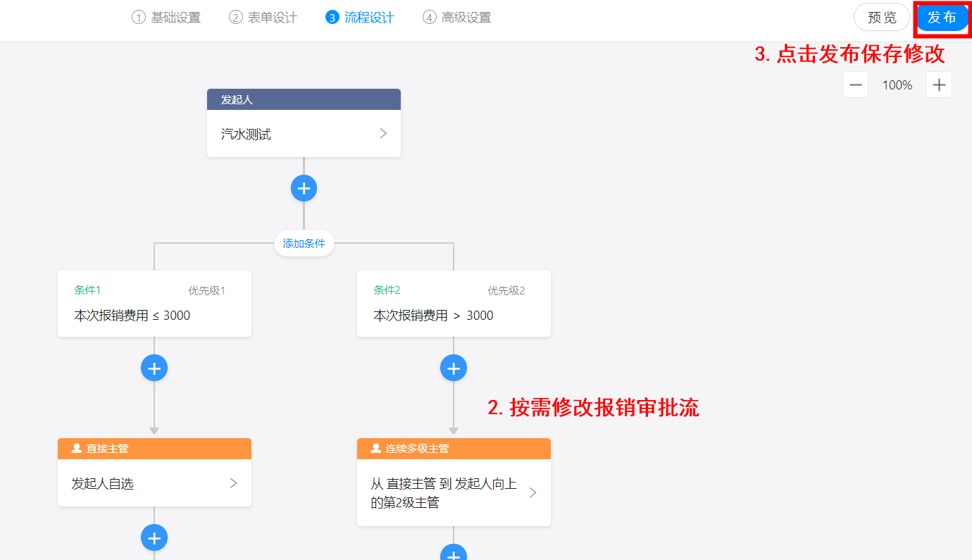Image resolution: width=972 pixels, height=560 pixels.
Task: Open 发起人自选 approver settings chevron
Action: point(233,483)
